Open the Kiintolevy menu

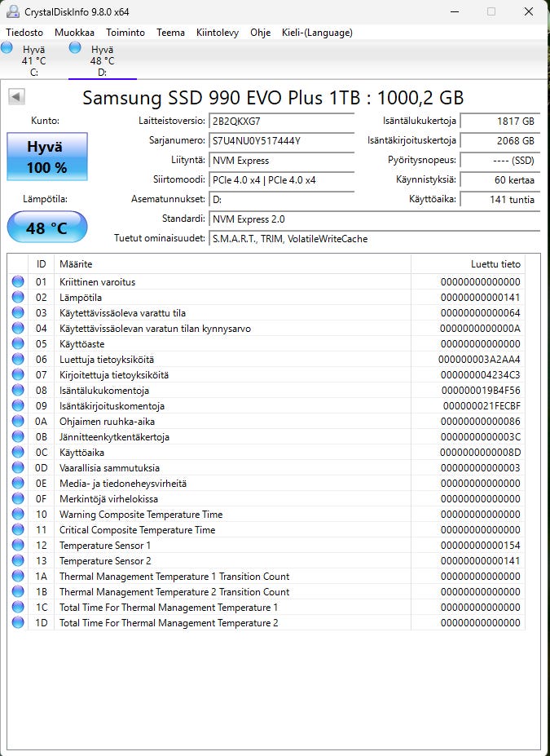(218, 33)
